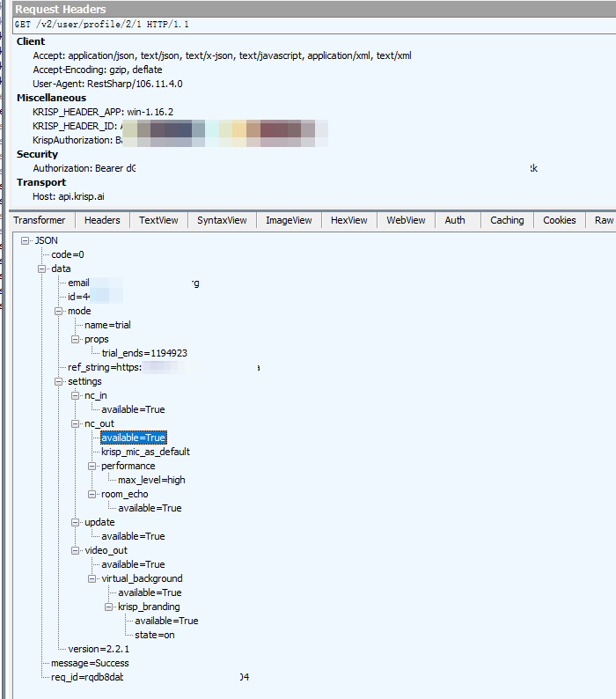Select the Auth tab
This screenshot has height=699, width=616.
pyautogui.click(x=455, y=220)
